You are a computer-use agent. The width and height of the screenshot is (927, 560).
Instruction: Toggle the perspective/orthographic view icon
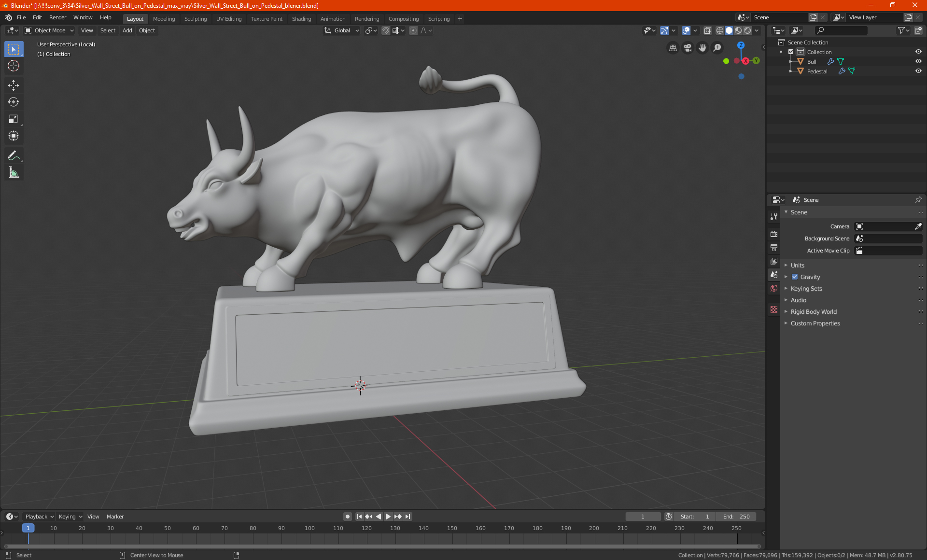[673, 48]
